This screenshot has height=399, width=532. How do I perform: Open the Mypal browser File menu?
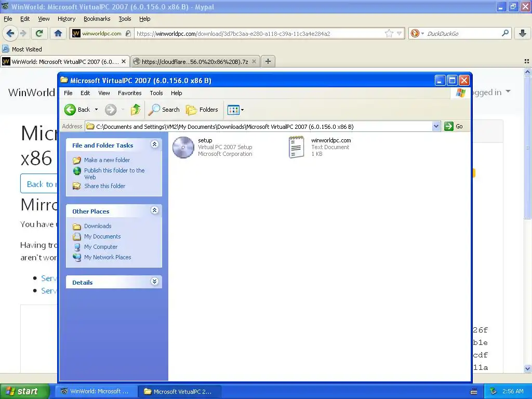(8, 19)
